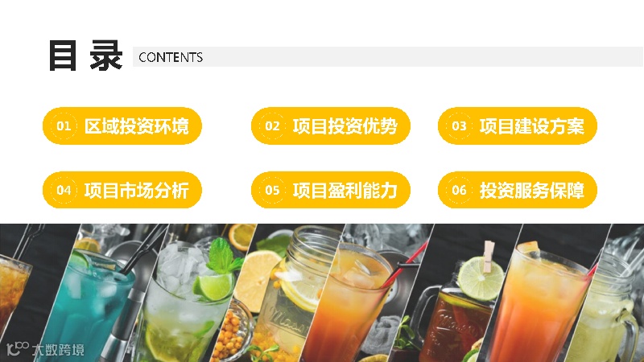Click the 02 number circle badge

coord(272,125)
